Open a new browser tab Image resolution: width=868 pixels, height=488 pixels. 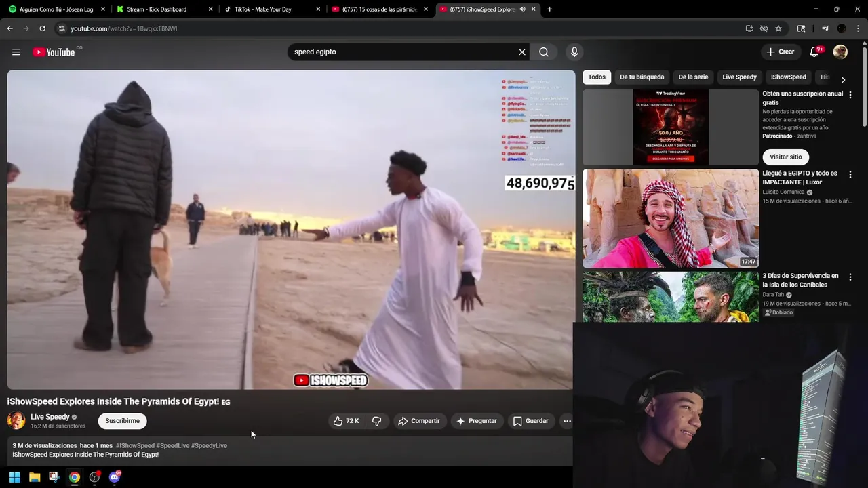pos(549,9)
